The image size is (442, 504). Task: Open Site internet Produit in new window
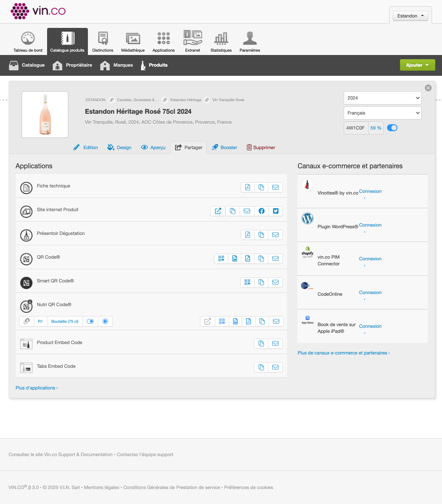pyautogui.click(x=218, y=211)
